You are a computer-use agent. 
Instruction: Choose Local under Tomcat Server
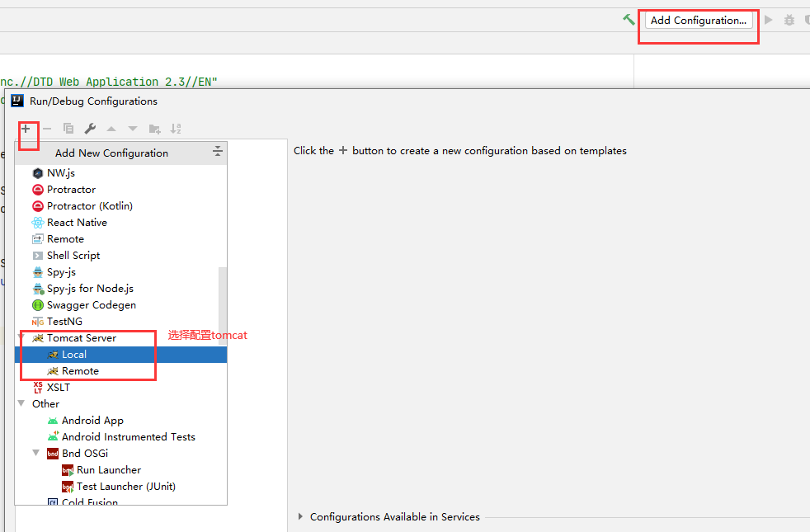click(x=121, y=355)
